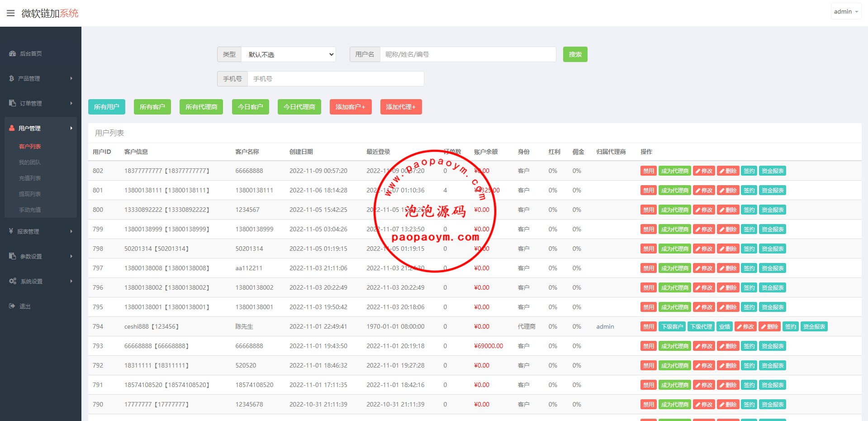
Task: Select 客户列表 submenu item
Action: click(x=30, y=146)
